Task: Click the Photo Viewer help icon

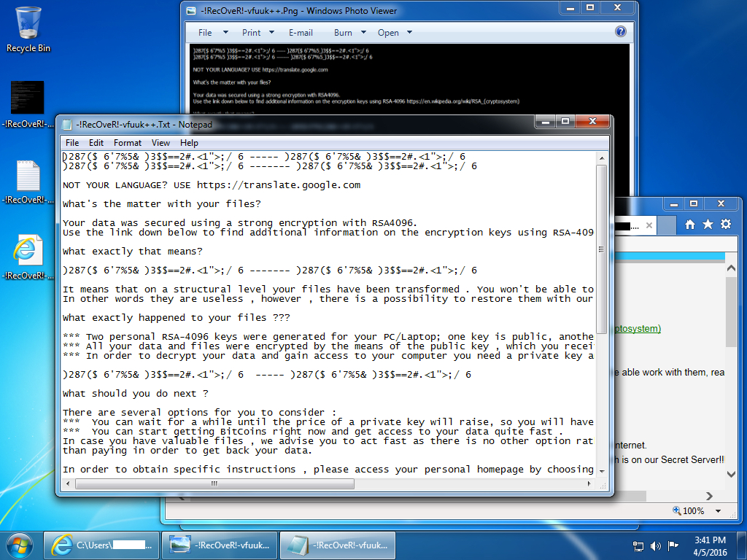Action: 621,32
